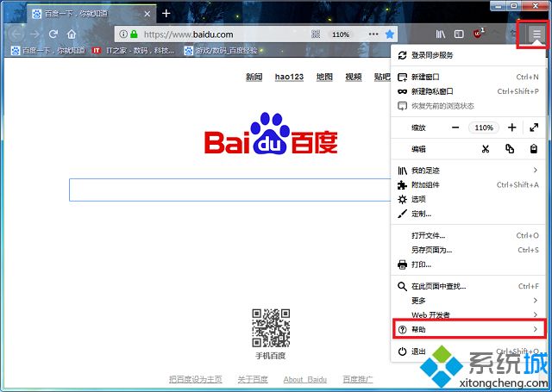The height and width of the screenshot is (392, 552).
Task: Select 定制... menu item
Action: pos(468,214)
